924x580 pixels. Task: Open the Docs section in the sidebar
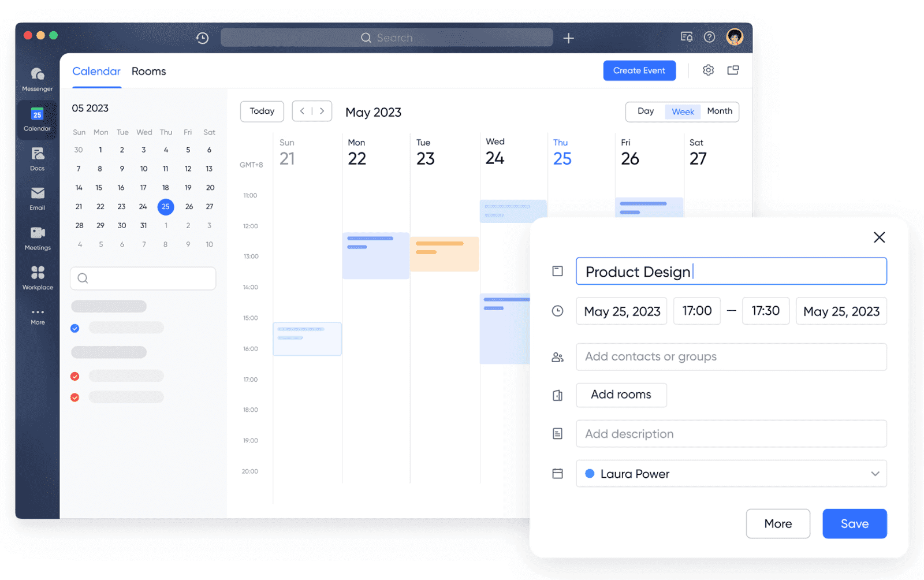[x=36, y=157]
